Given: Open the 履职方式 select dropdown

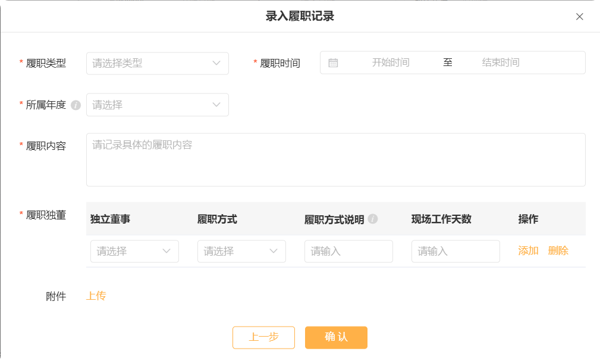Looking at the screenshot, I should pyautogui.click(x=241, y=251).
